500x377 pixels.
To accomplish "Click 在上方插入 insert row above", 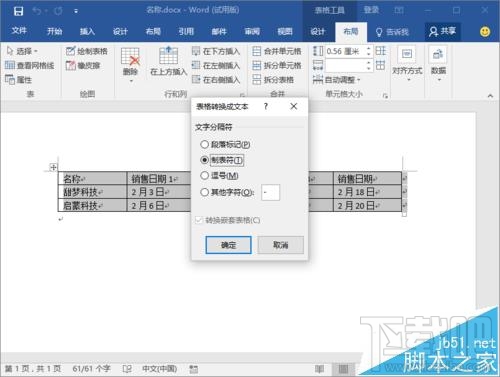I will (168, 62).
